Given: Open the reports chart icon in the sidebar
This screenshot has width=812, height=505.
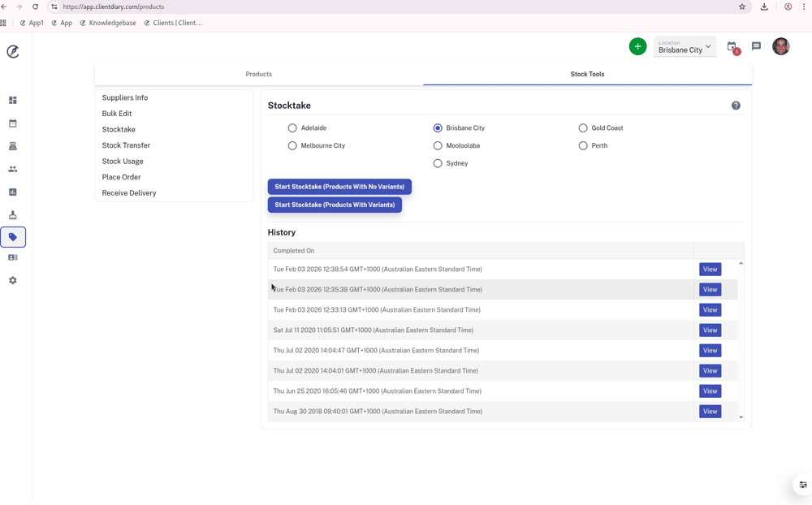Looking at the screenshot, I should tap(13, 192).
